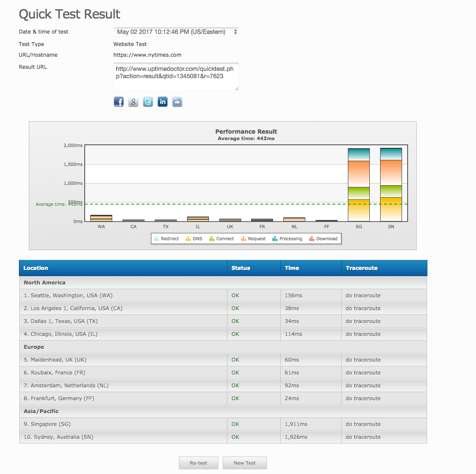This screenshot has width=476, height=474.
Task: Click the North America group row
Action: click(223, 282)
